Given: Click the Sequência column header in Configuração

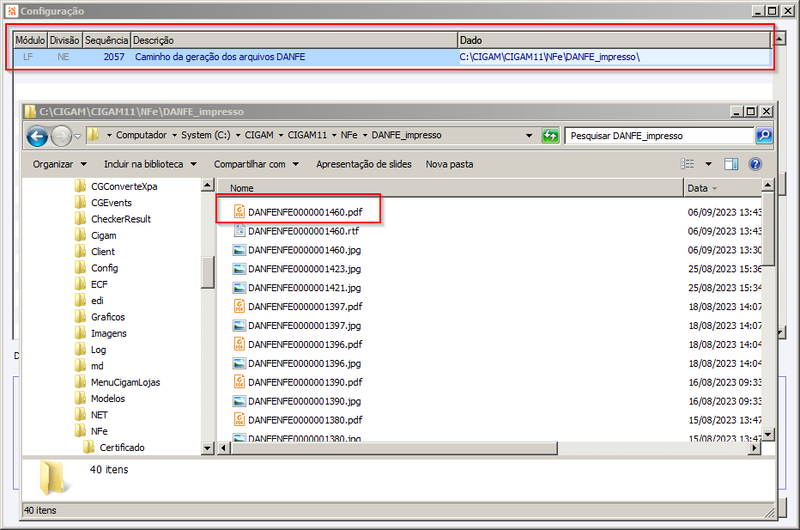Looking at the screenshot, I should click(107, 40).
